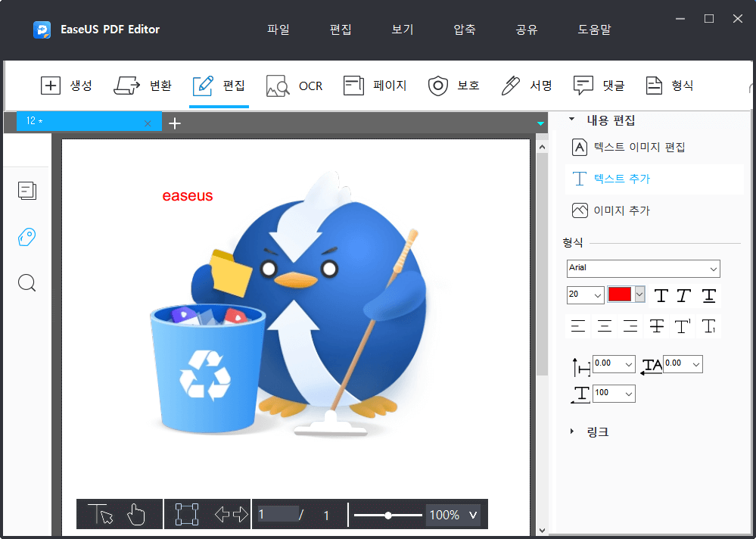The image size is (756, 539).
Task: Select the 댓글 (Comment) tool
Action: pos(599,86)
